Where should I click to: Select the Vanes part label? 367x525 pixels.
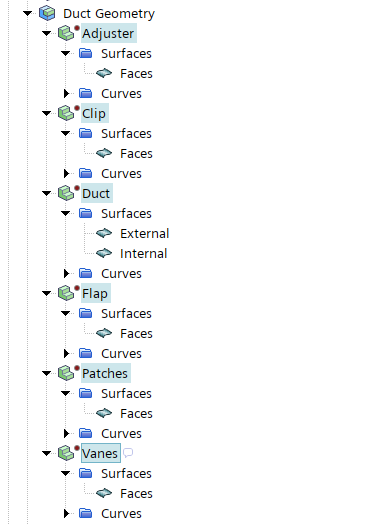(100, 453)
